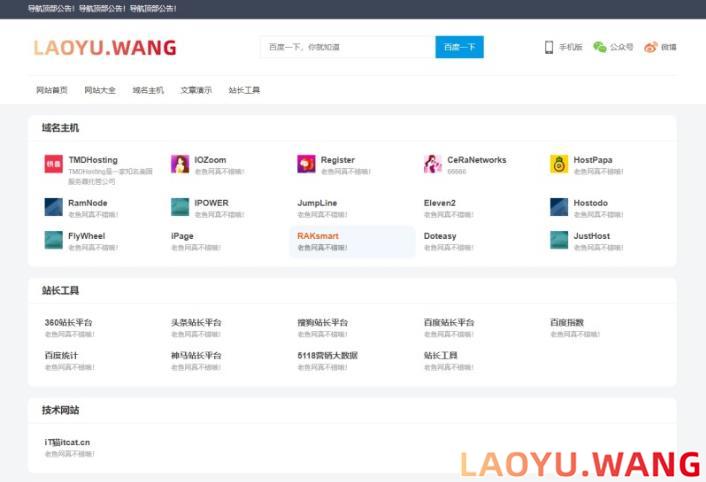
Task: Open the 站长工具 navigation menu item
Action: 244,90
